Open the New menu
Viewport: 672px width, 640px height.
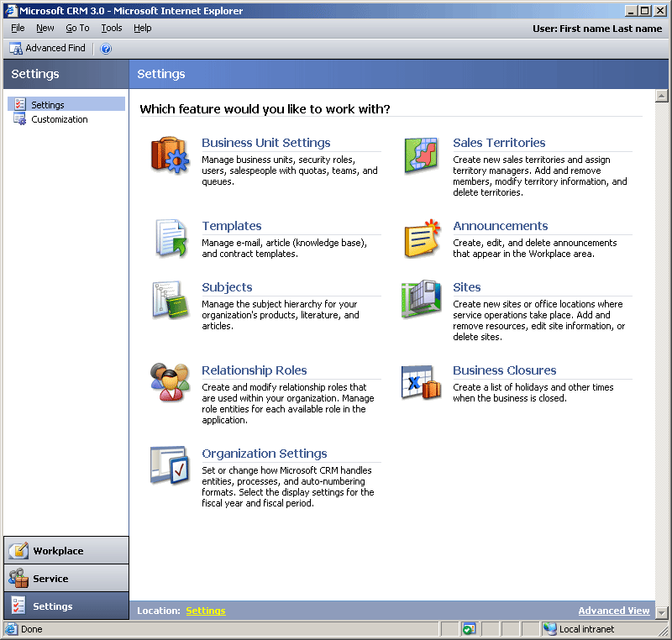[45, 28]
